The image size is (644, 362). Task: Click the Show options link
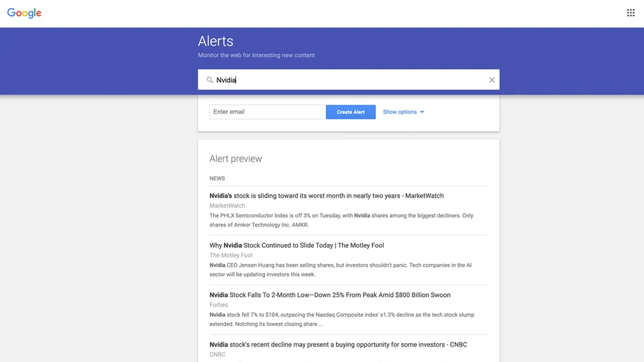coord(400,112)
